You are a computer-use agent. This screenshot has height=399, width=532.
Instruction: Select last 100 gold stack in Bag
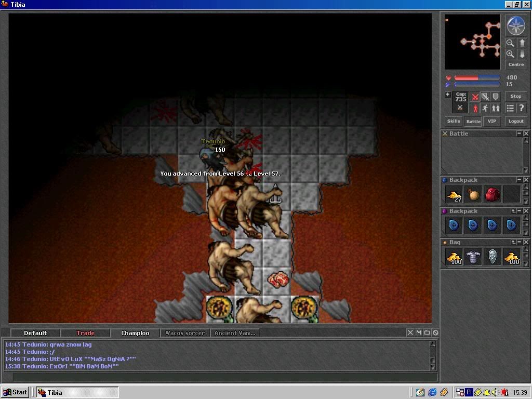coord(512,257)
